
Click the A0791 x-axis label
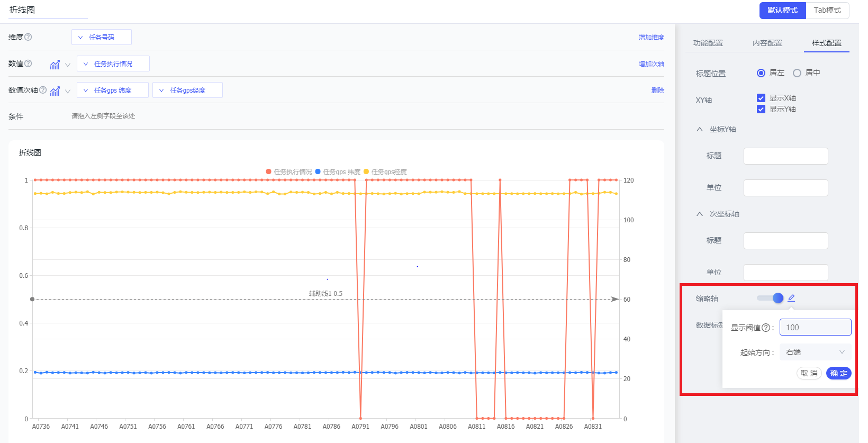click(360, 427)
